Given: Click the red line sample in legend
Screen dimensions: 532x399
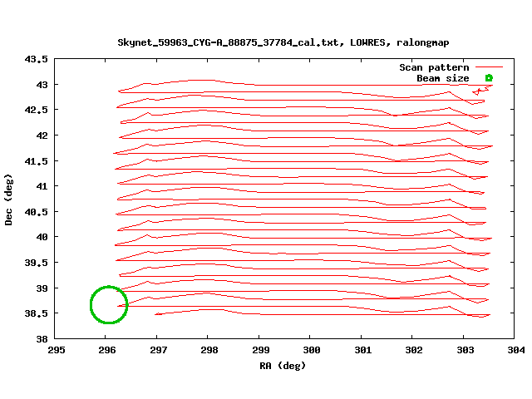Looking at the screenshot, I should pyautogui.click(x=489, y=67).
